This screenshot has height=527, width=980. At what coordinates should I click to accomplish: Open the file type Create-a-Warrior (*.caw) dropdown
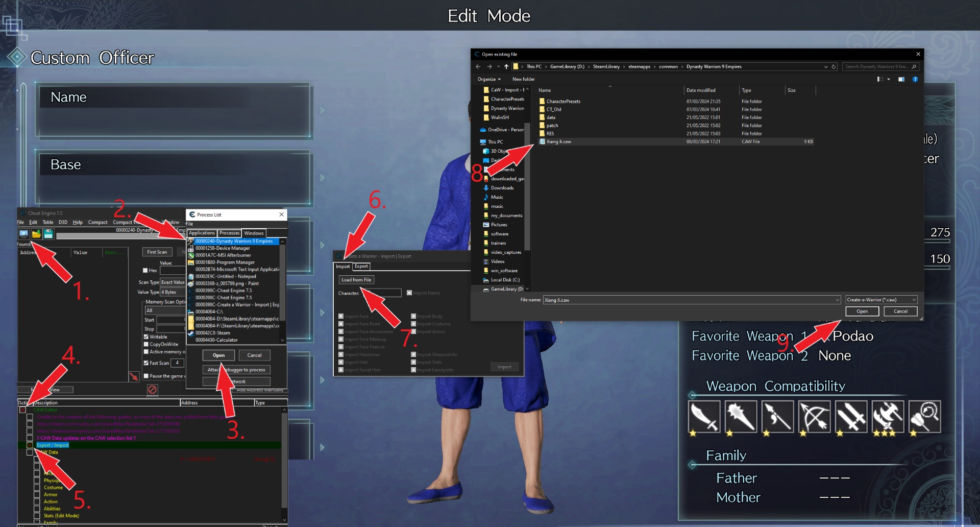(x=881, y=300)
